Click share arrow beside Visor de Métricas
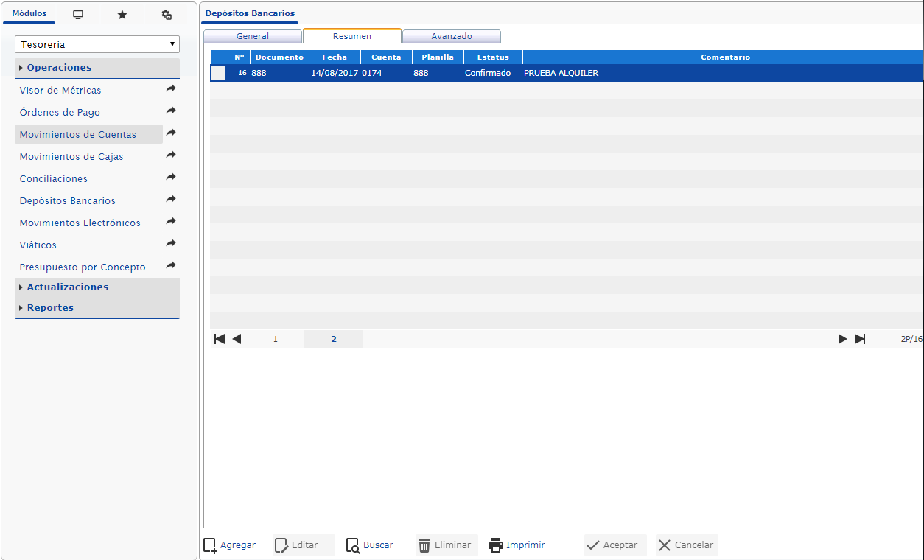 tap(171, 88)
